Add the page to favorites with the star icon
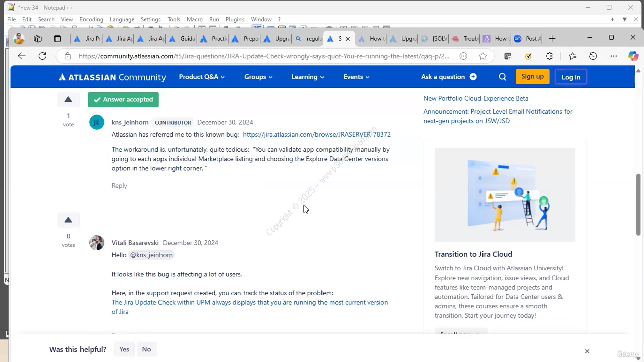 tap(483, 56)
